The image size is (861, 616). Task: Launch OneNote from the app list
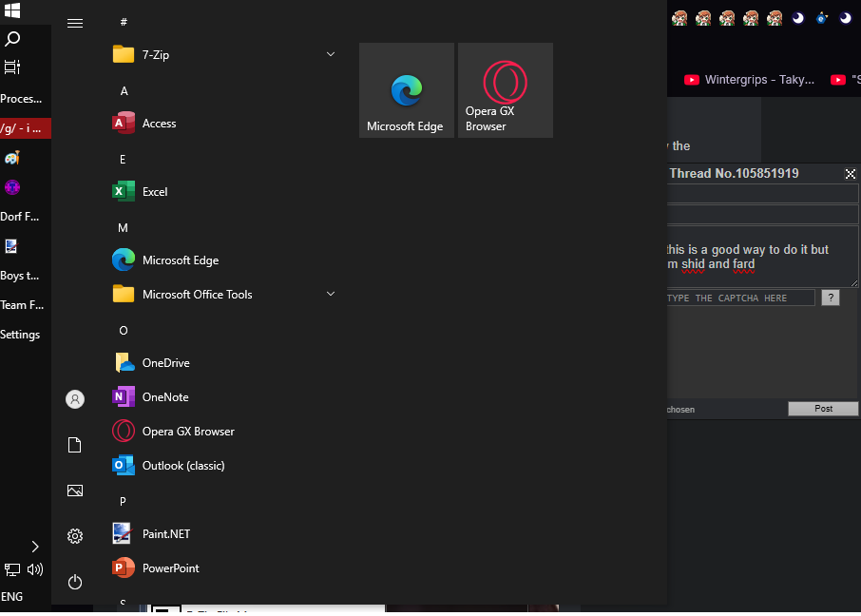[224, 396]
